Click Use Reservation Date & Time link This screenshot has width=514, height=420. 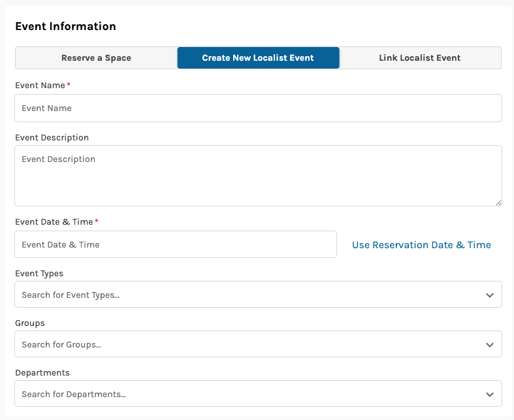click(x=421, y=245)
